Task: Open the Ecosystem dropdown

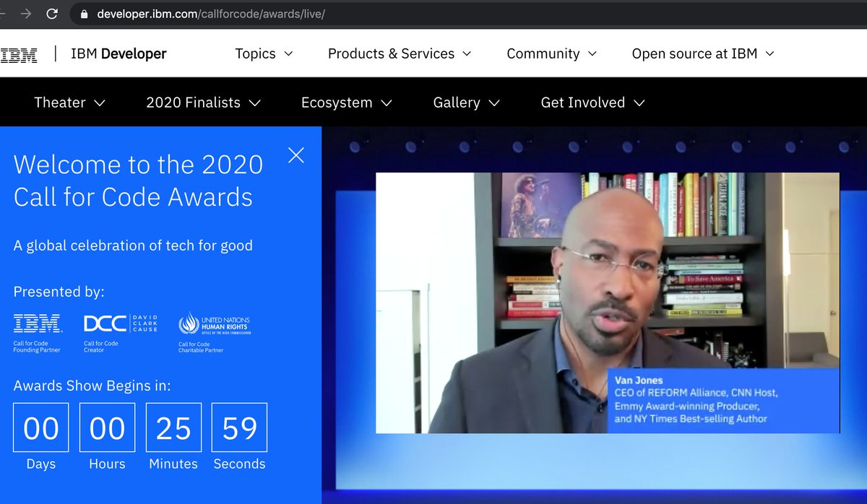Action: (x=346, y=103)
